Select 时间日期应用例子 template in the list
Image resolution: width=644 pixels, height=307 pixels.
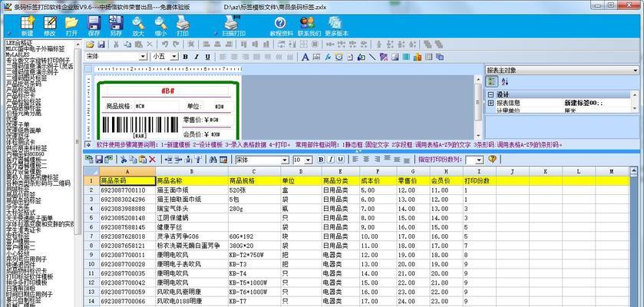coord(29,294)
